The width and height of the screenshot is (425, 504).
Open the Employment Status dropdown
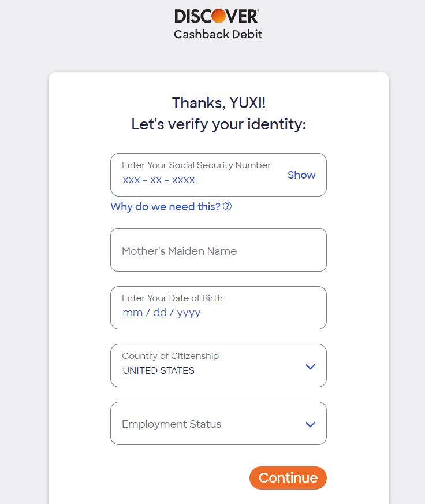tap(218, 423)
